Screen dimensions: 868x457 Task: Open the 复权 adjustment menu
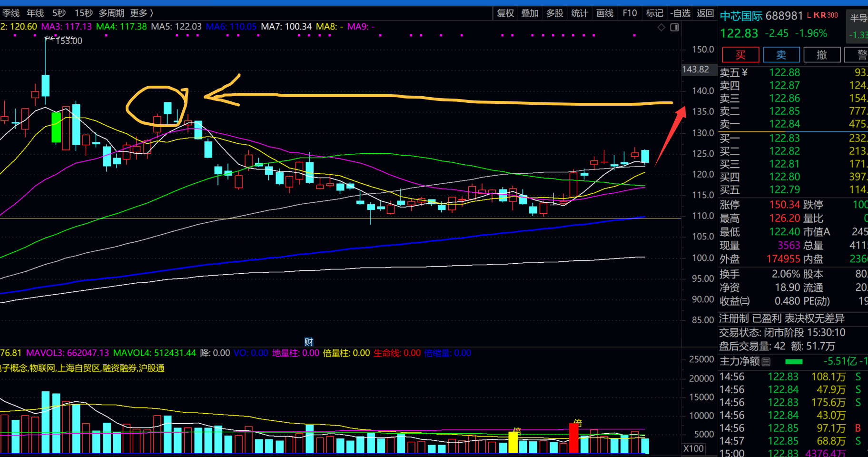505,13
